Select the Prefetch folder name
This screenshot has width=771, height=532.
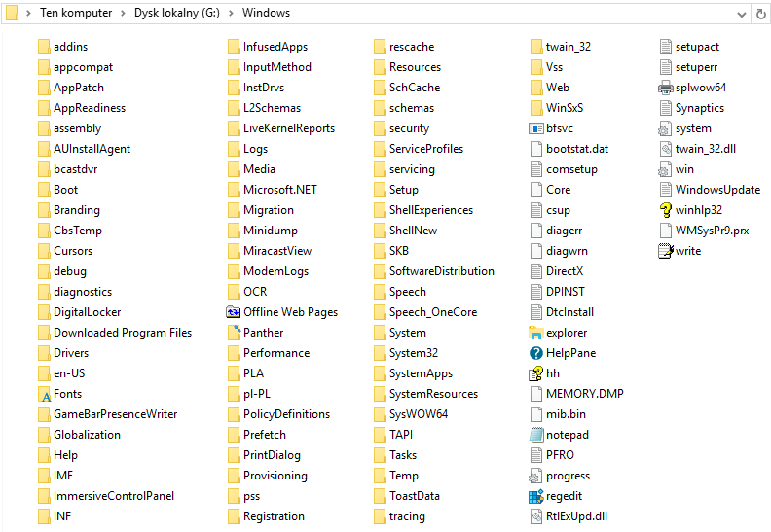(x=265, y=435)
